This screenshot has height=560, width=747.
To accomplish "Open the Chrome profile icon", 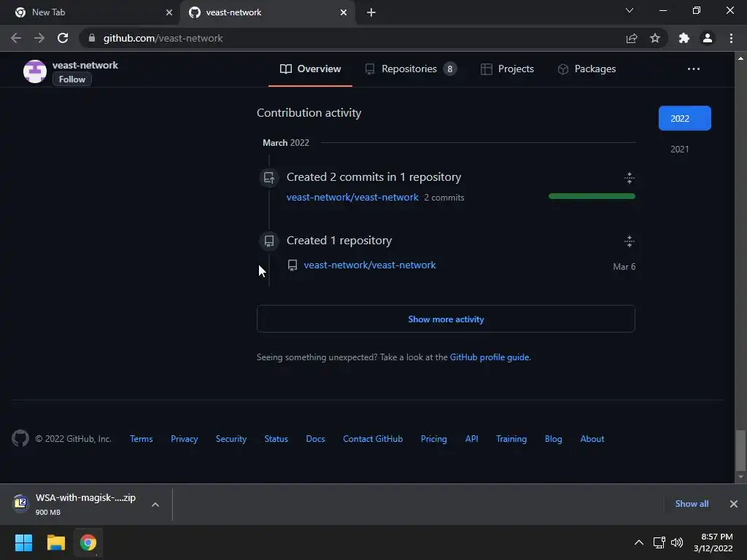I will tap(708, 38).
